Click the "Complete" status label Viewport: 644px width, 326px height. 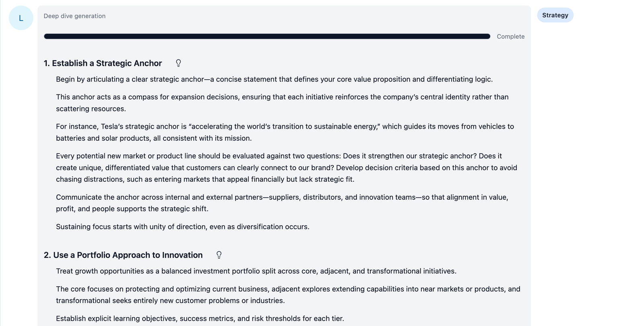tap(510, 37)
